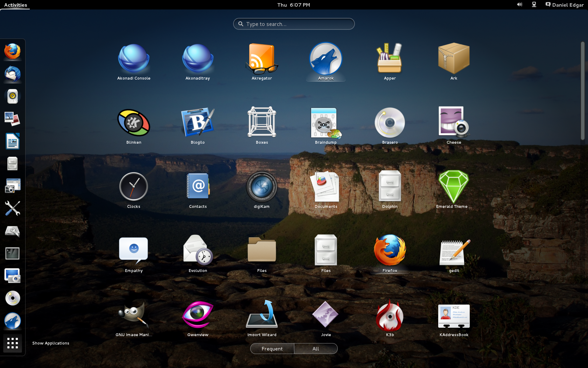This screenshot has width=588, height=368.
Task: Open the screenshot tool in dash
Action: point(13,186)
